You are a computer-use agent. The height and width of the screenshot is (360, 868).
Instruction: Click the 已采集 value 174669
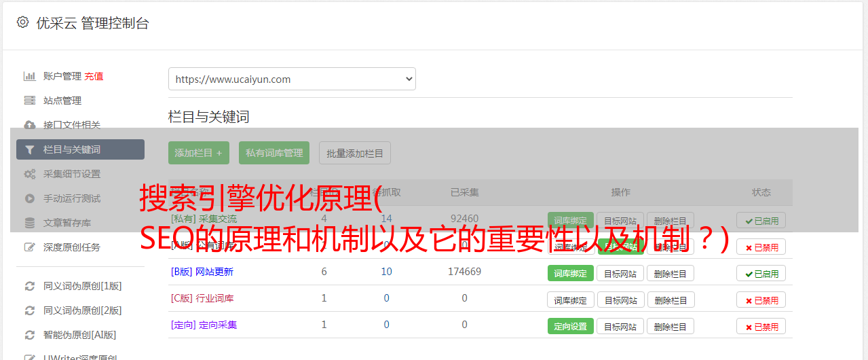(464, 272)
